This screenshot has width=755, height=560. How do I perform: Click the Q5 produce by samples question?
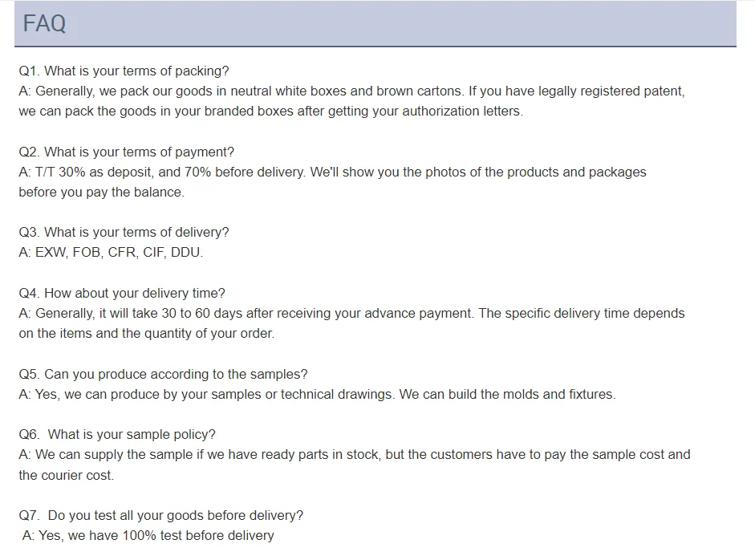[163, 374]
